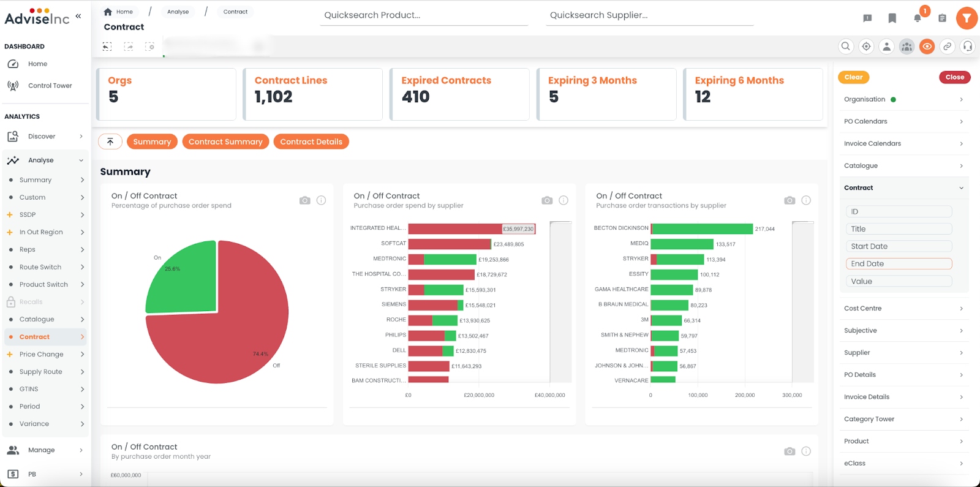Click the single user icon in the toolbar
The image size is (980, 487).
pos(886,46)
